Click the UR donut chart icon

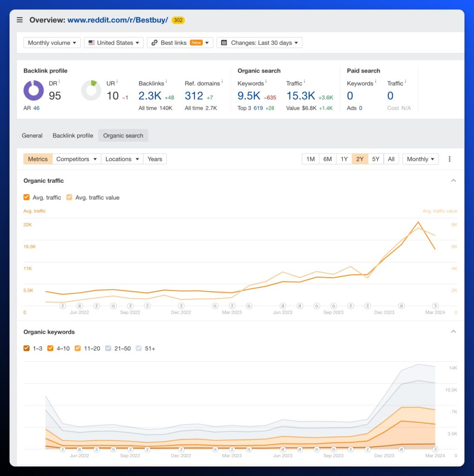coord(91,90)
